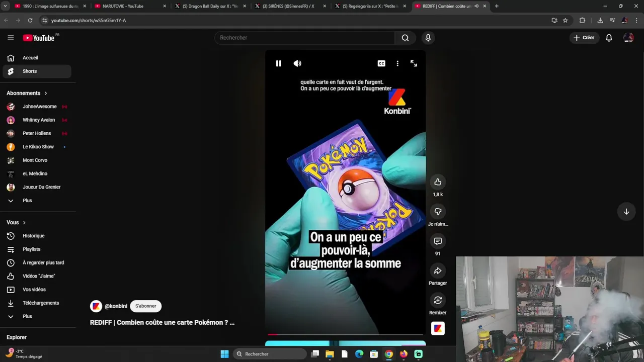
Task: Focus the YouTube Rechercher search box
Action: click(304, 38)
